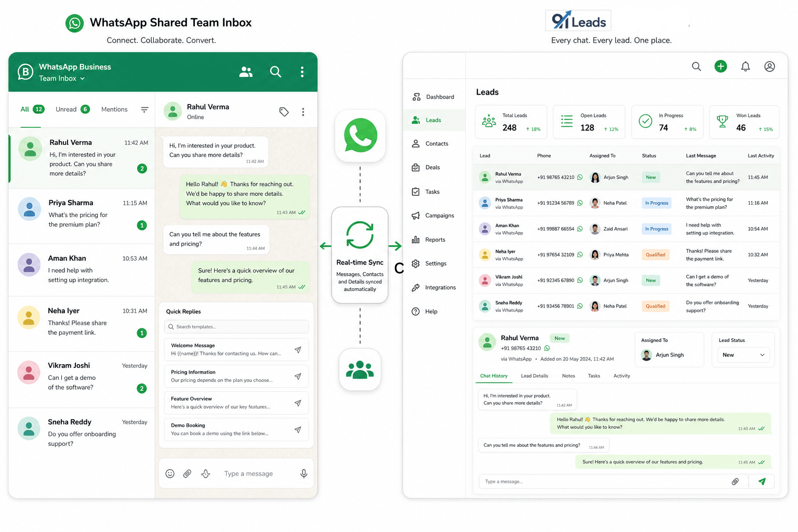Open Campaigns in sidebar

point(433,216)
